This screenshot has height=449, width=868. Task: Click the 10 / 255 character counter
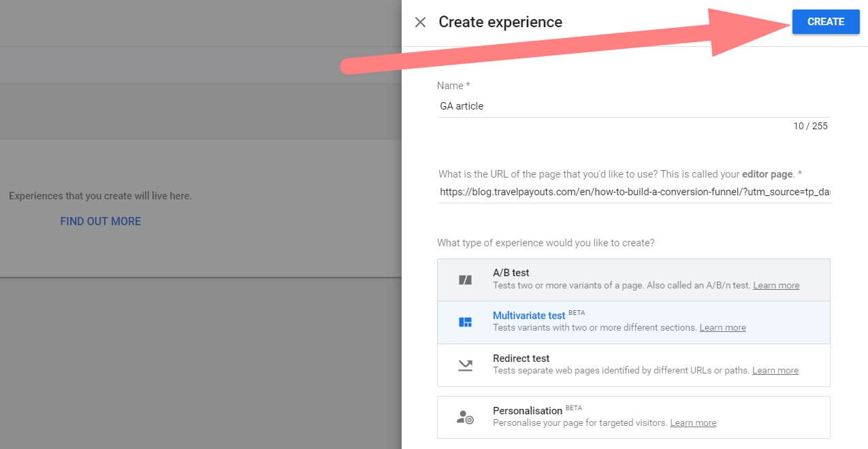810,126
